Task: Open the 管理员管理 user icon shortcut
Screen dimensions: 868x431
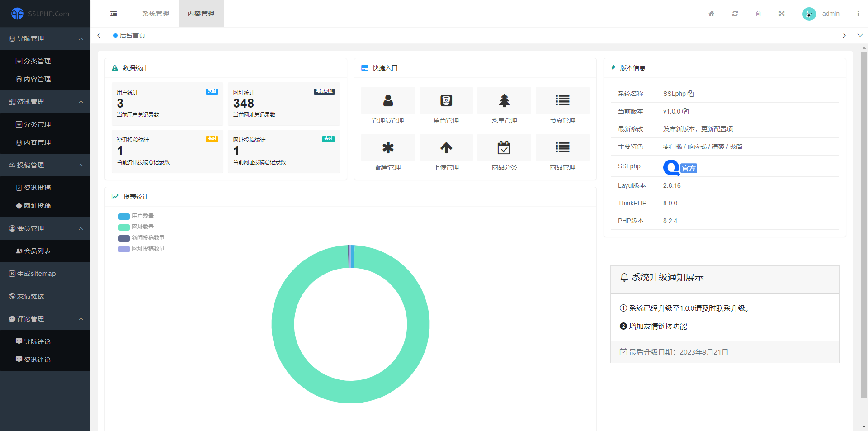Action: click(388, 100)
